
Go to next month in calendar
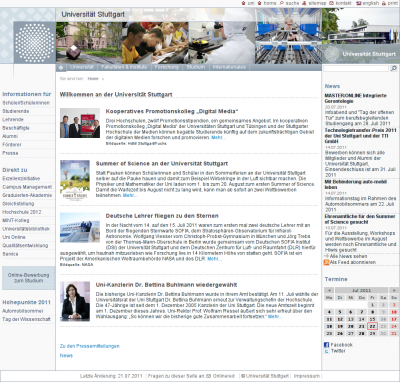click(394, 290)
